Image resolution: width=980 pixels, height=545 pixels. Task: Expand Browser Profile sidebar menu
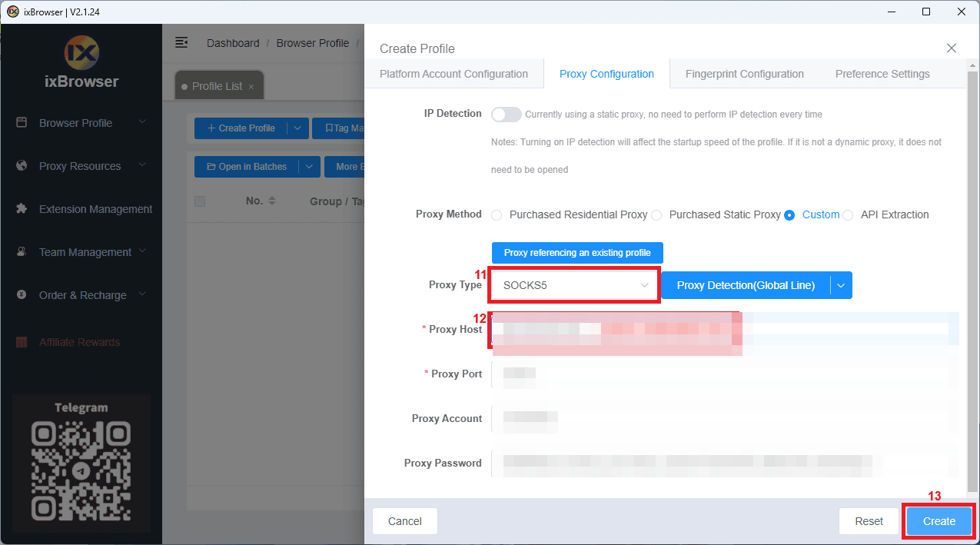[x=142, y=121]
